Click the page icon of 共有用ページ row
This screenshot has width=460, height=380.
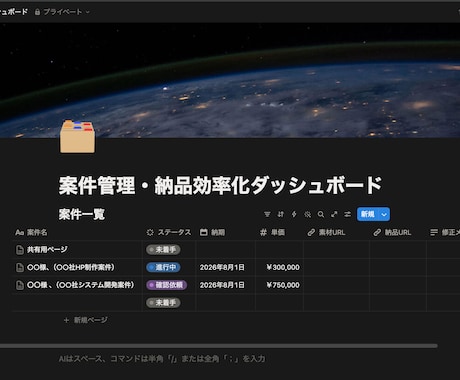point(20,250)
